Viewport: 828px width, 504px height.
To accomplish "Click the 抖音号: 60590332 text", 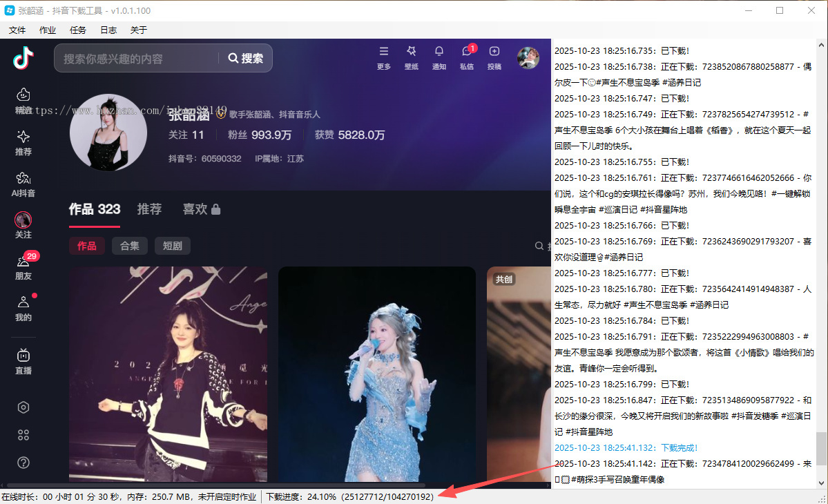I will pyautogui.click(x=205, y=158).
